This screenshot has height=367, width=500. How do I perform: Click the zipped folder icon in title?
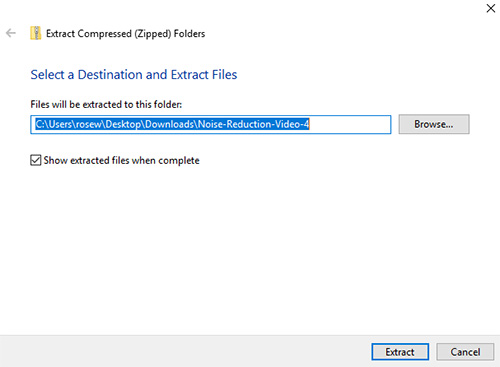coord(36,33)
